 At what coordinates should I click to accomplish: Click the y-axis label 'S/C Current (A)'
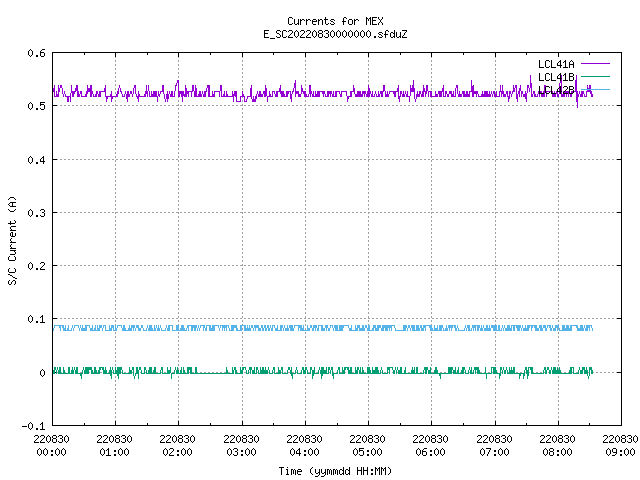(x=13, y=240)
